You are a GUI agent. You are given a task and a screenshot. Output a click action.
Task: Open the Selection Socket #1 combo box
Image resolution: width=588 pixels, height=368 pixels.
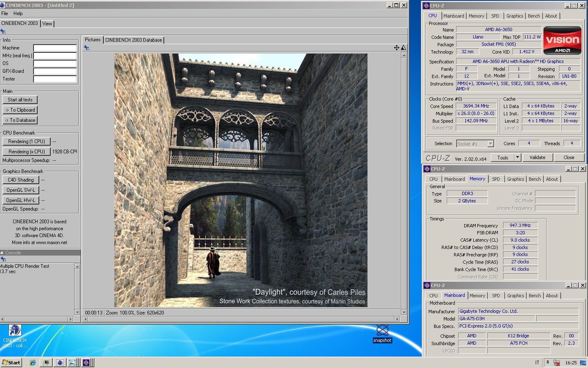pos(475,144)
